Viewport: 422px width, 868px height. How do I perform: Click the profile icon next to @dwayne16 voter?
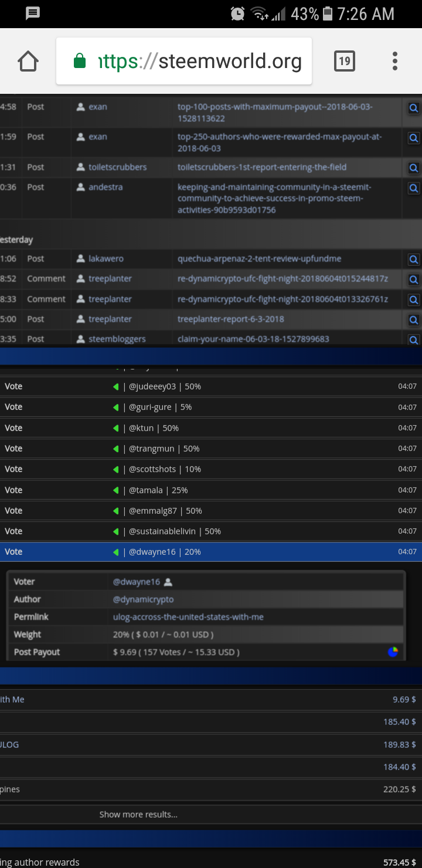click(168, 582)
